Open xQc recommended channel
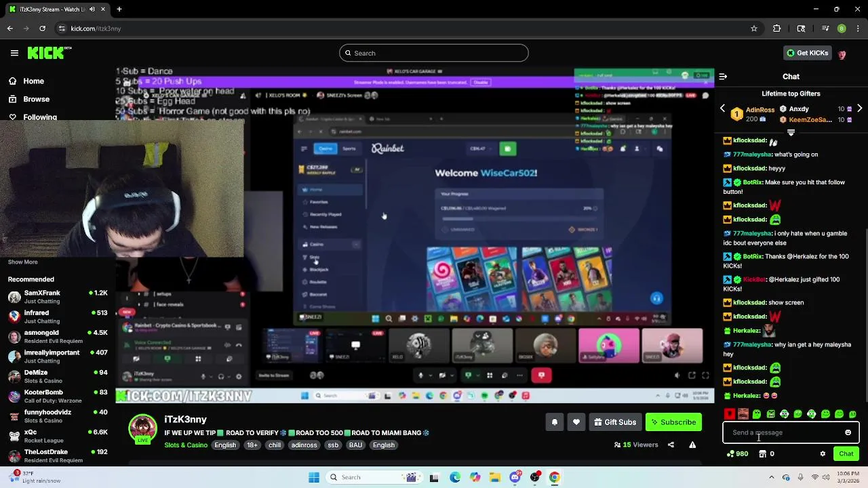The width and height of the screenshot is (868, 488). tap(58, 436)
